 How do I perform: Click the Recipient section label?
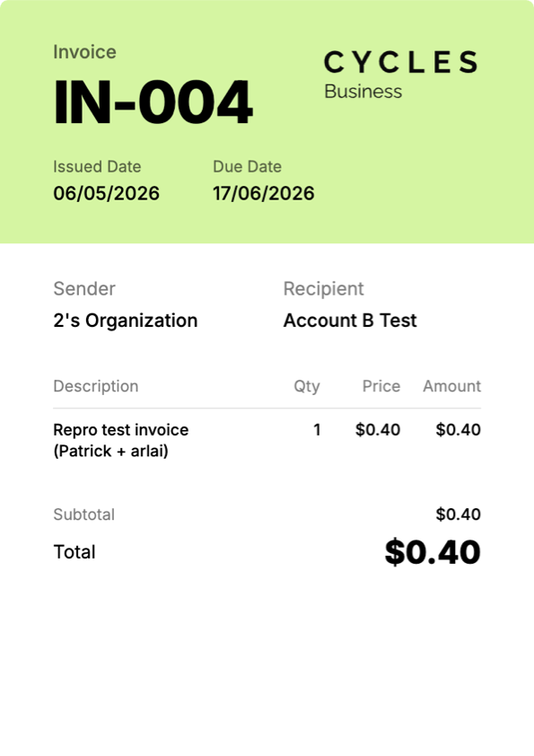323,289
